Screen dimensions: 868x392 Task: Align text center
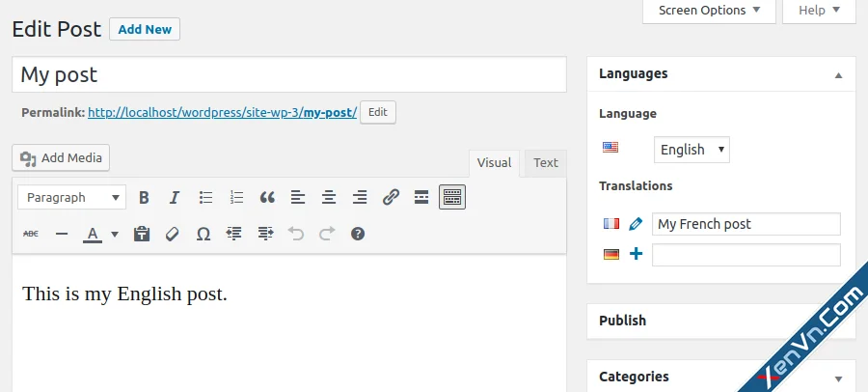click(329, 197)
